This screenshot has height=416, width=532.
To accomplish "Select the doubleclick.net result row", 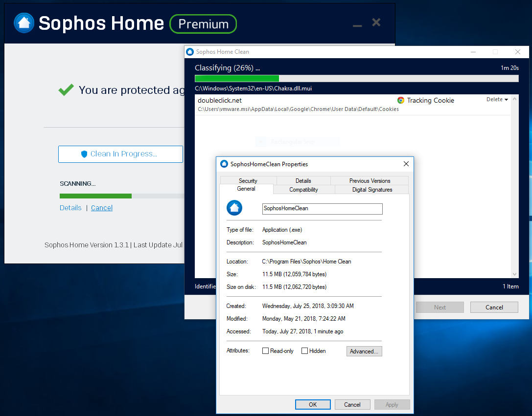I will tap(352, 105).
